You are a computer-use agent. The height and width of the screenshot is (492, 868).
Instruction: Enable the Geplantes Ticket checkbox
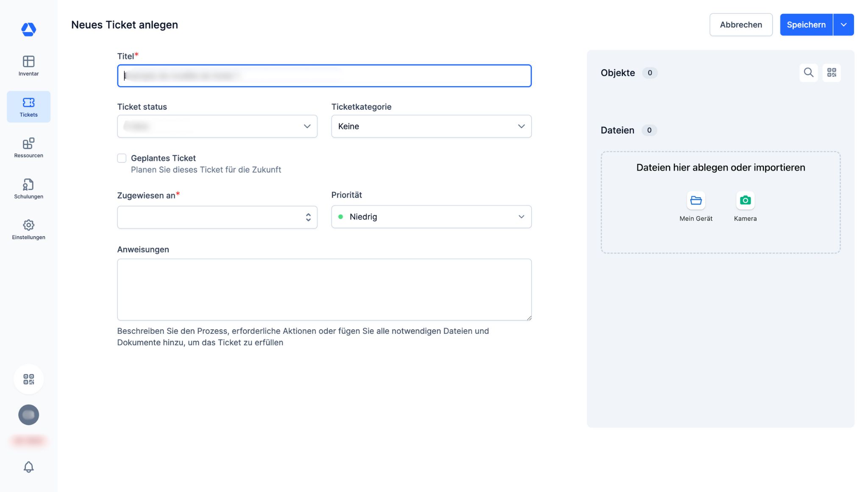122,158
